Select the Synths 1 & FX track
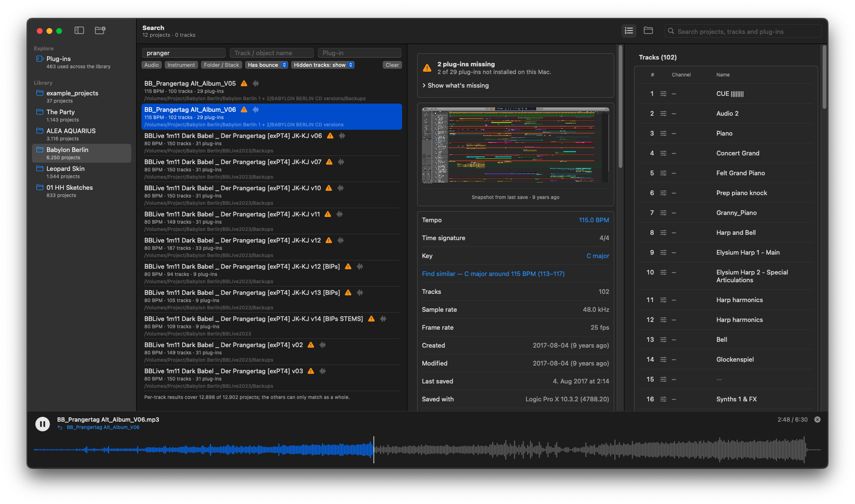 pyautogui.click(x=726, y=399)
